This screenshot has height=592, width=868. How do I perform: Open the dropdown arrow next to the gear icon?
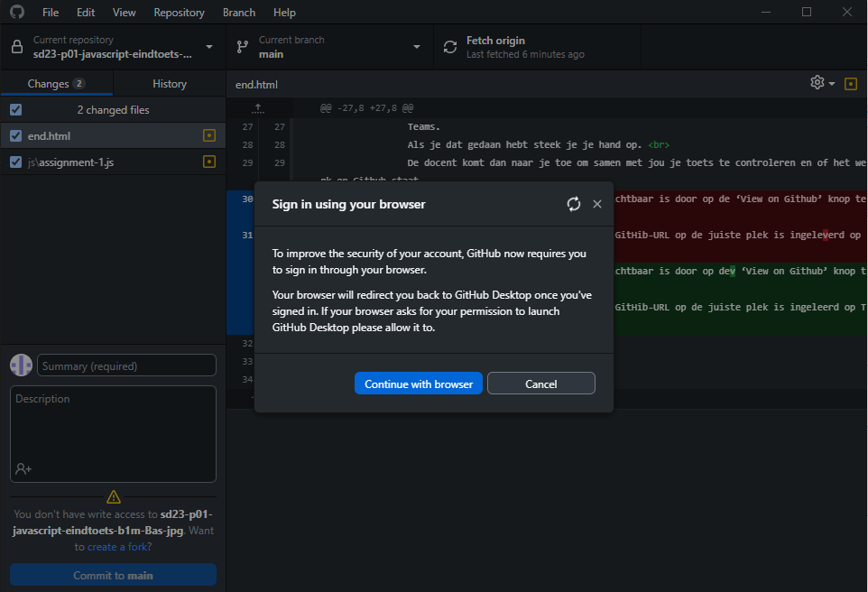click(x=832, y=82)
